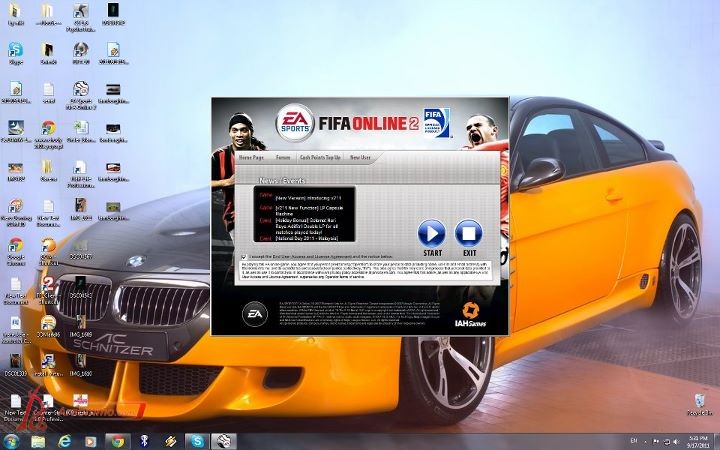The image size is (720, 450).
Task: Toggle the End User License Agreement checkbox
Action: [x=243, y=256]
